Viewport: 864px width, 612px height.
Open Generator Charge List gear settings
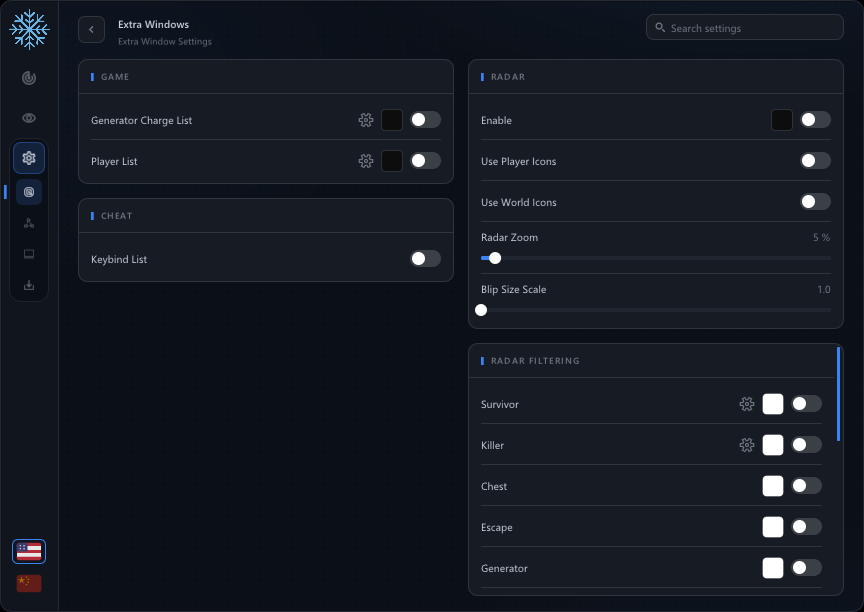366,120
